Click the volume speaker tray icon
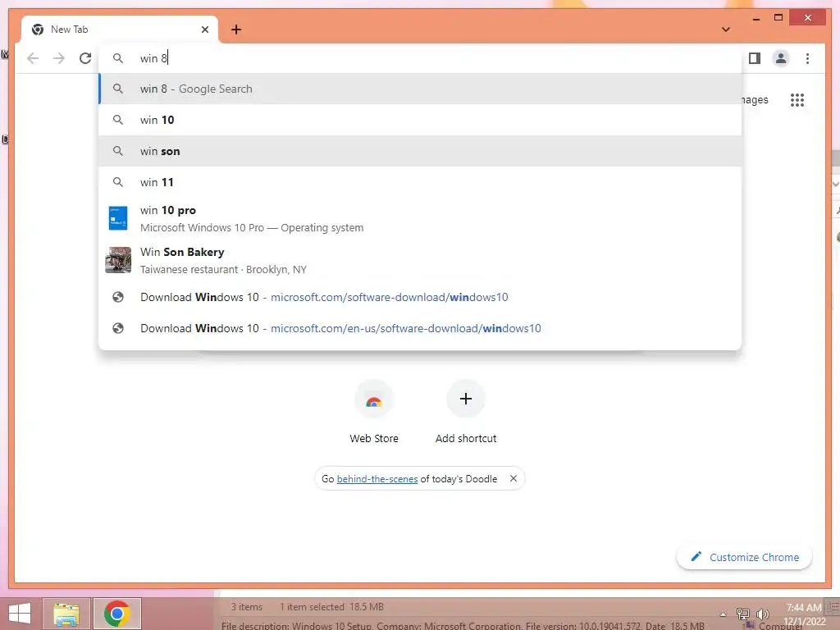This screenshot has width=840, height=630. [x=762, y=614]
